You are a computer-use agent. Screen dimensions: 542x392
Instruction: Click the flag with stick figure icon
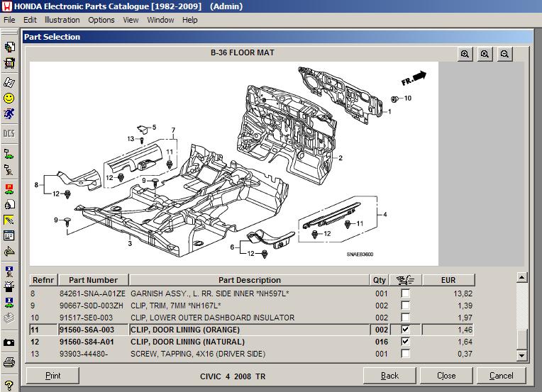pos(9,169)
